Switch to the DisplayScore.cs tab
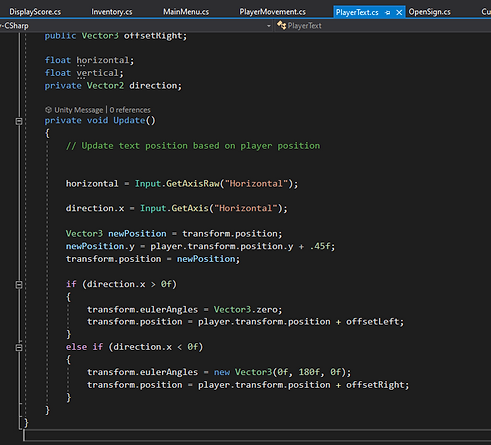491x445 pixels. pos(35,12)
